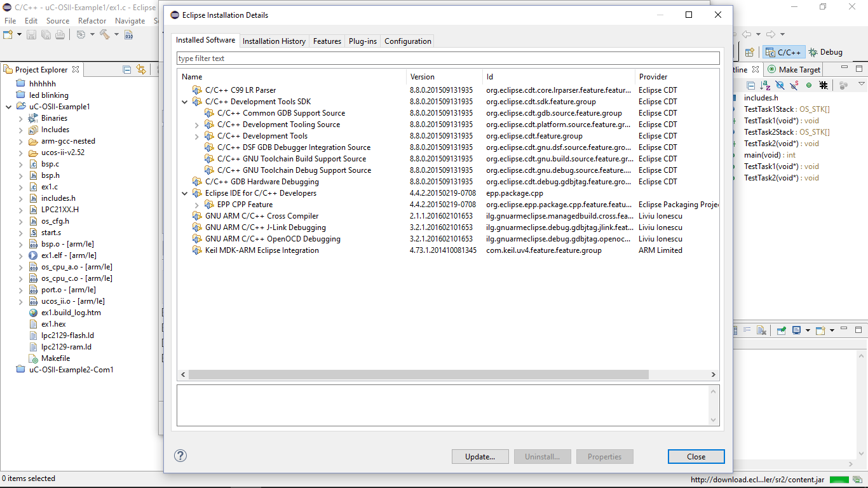The image size is (868, 488).
Task: Open the New wizard dropdown arrow
Action: 20,34
